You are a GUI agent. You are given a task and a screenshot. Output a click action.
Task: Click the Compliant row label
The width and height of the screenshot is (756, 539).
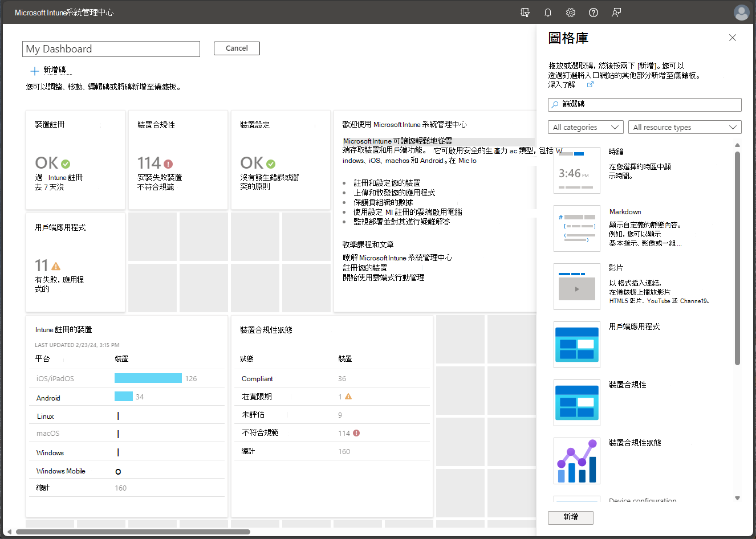[x=257, y=379]
